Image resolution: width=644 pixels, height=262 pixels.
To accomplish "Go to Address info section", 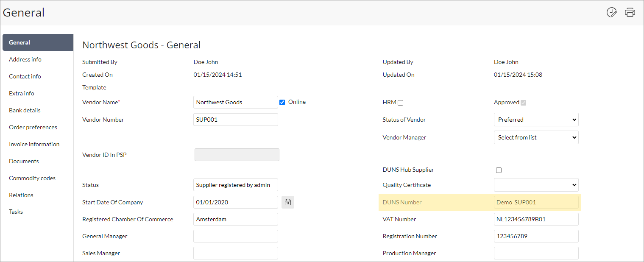I will click(x=25, y=59).
